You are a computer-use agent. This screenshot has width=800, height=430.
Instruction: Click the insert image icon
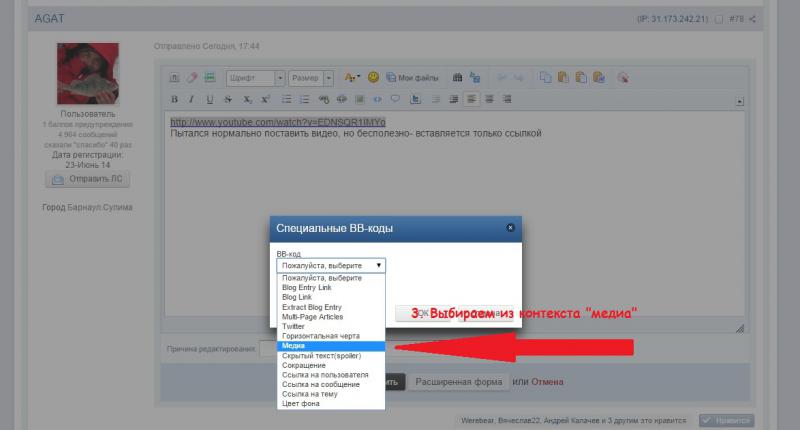point(360,99)
